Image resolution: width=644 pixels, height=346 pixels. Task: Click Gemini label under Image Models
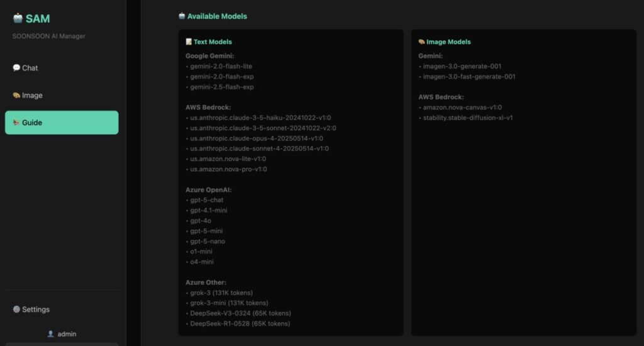coord(430,56)
